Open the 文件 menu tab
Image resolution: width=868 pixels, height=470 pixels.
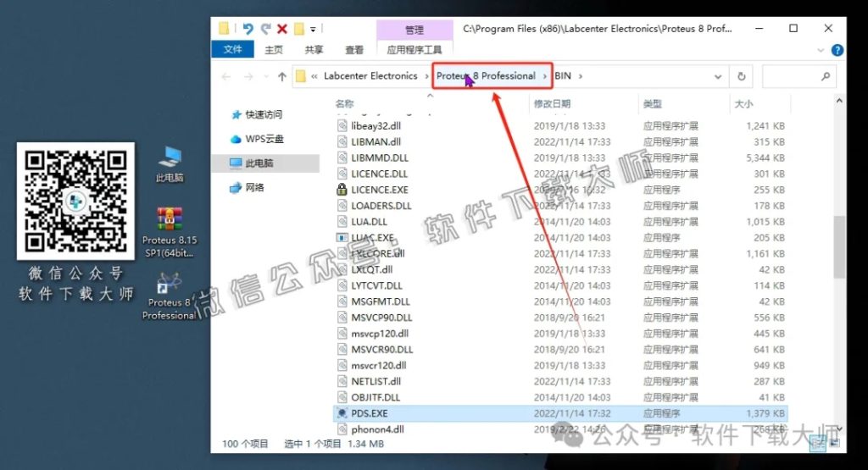[232, 49]
